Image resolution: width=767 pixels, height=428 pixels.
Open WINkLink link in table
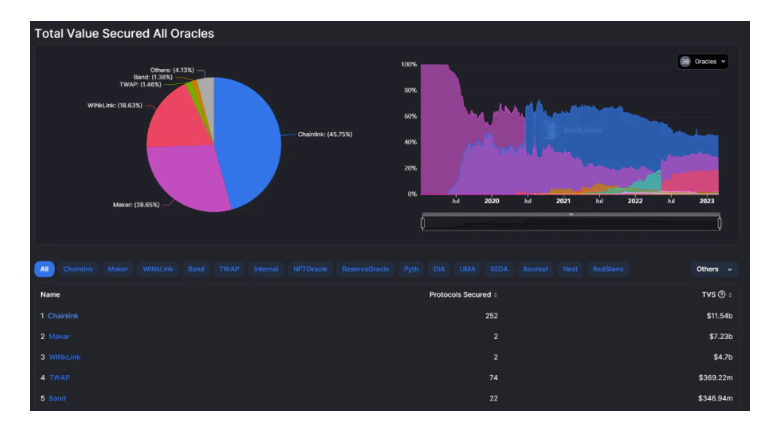tap(65, 357)
